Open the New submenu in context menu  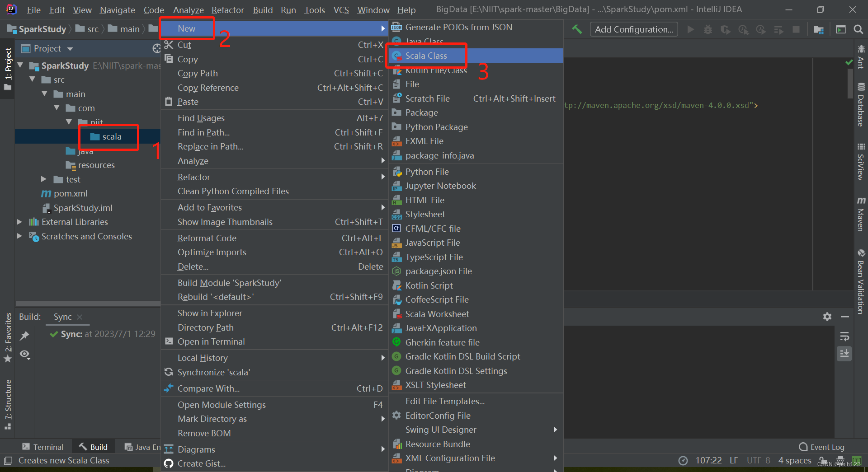pos(274,28)
